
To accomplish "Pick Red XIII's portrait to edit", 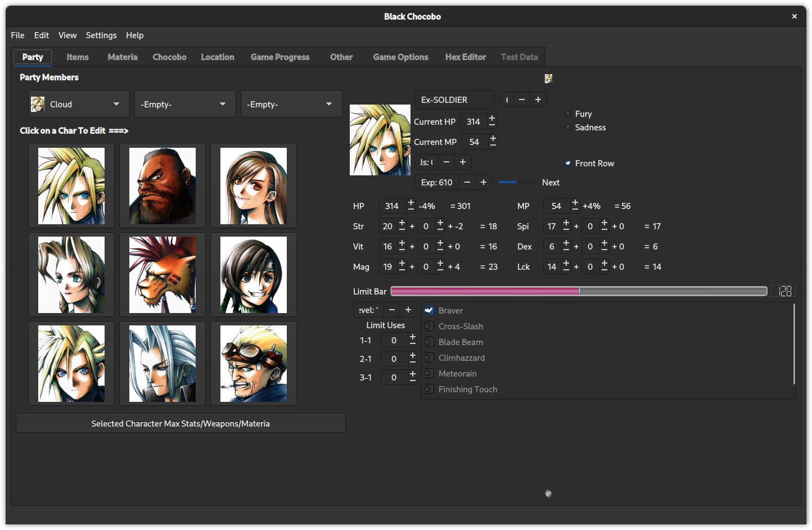I will [x=163, y=275].
